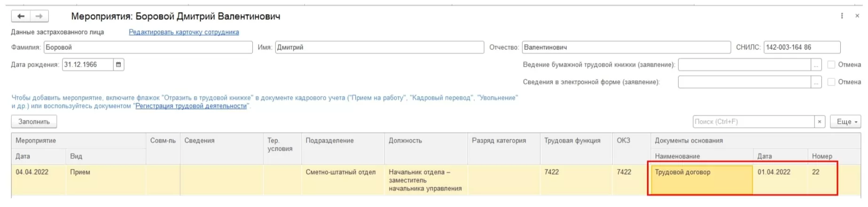Click the Должность column header
This screenshot has width=868, height=207.
click(x=405, y=141)
